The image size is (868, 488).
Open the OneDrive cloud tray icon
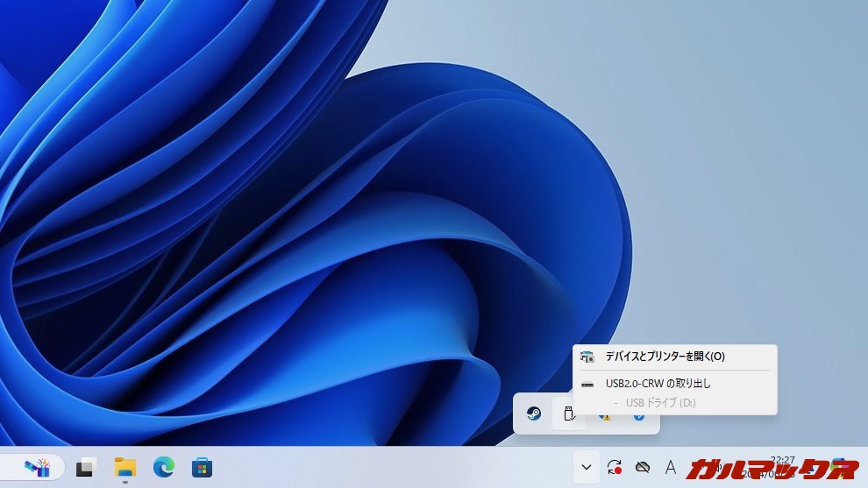(643, 467)
